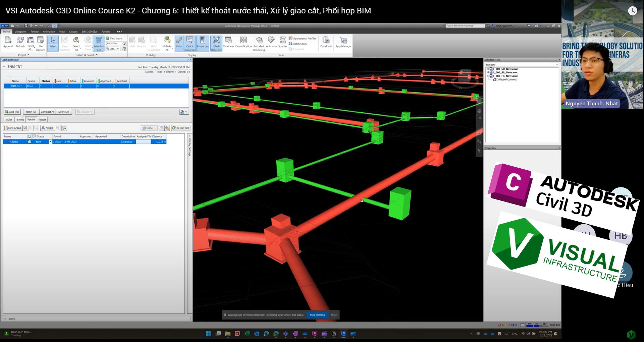The height and width of the screenshot is (342, 644).
Task: Toggle the Links display button
Action: coord(179,43)
